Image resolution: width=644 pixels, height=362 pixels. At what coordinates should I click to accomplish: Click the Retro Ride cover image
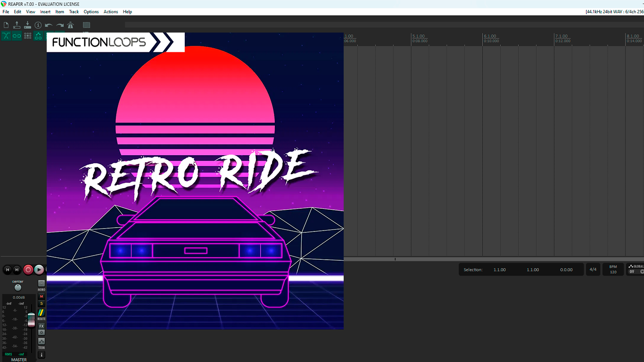tap(195, 181)
